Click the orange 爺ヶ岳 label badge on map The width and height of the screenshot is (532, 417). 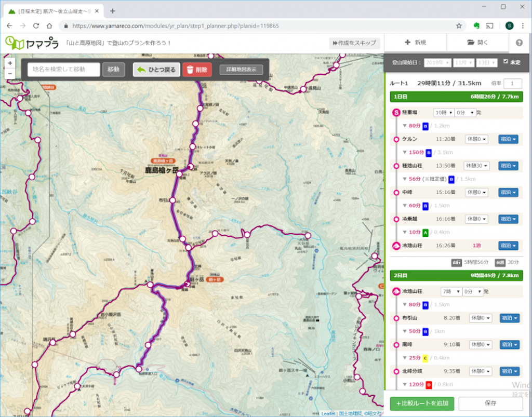tap(215, 280)
